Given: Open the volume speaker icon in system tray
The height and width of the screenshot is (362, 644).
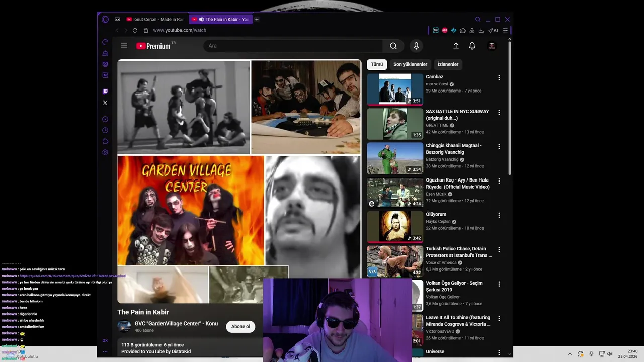Looking at the screenshot, I should click(610, 354).
